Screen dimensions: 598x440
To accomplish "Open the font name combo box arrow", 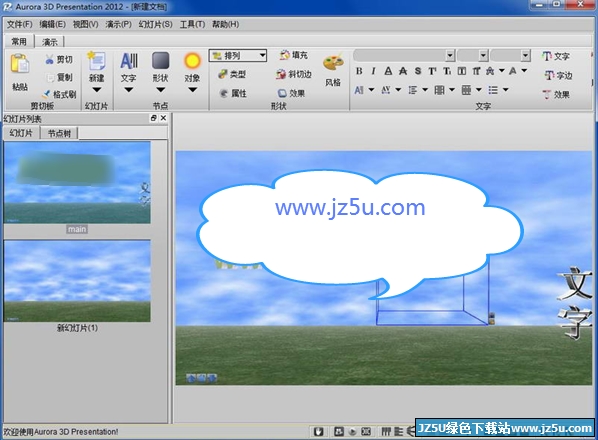I will (x=450, y=56).
